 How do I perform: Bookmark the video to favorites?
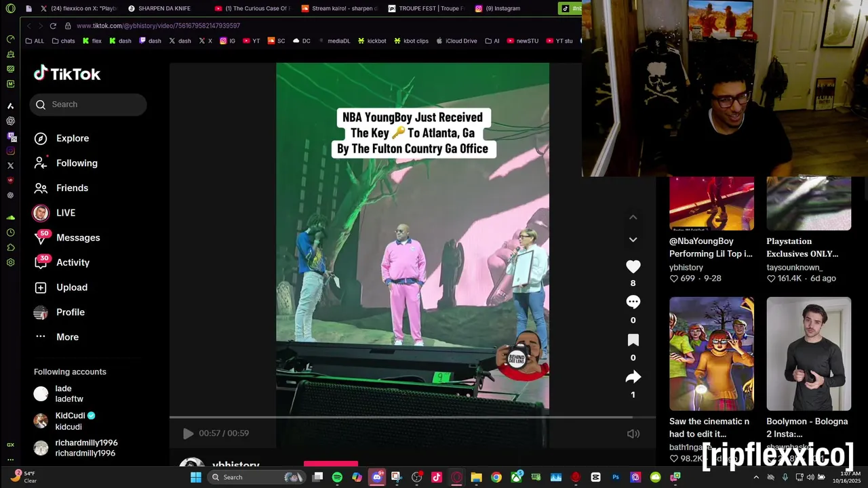point(633,340)
